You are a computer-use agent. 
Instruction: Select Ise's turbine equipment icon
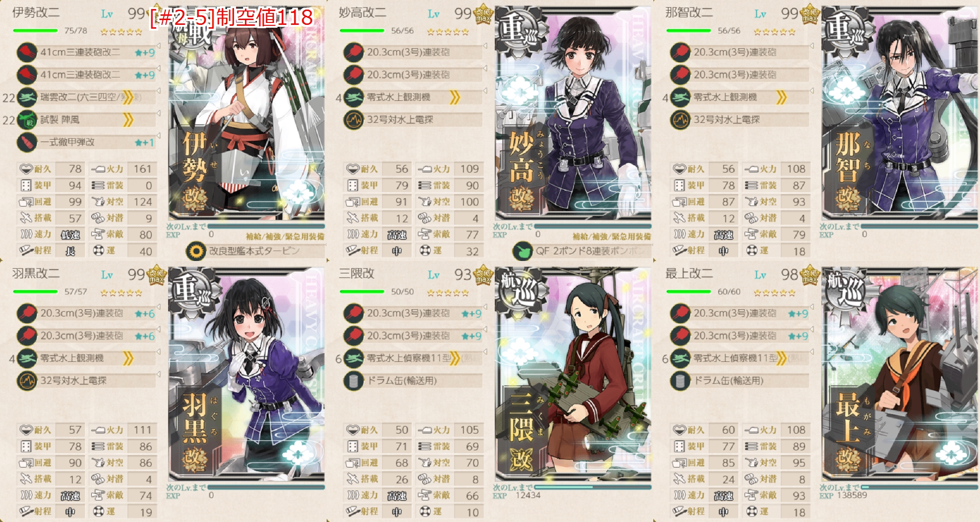coord(195,251)
